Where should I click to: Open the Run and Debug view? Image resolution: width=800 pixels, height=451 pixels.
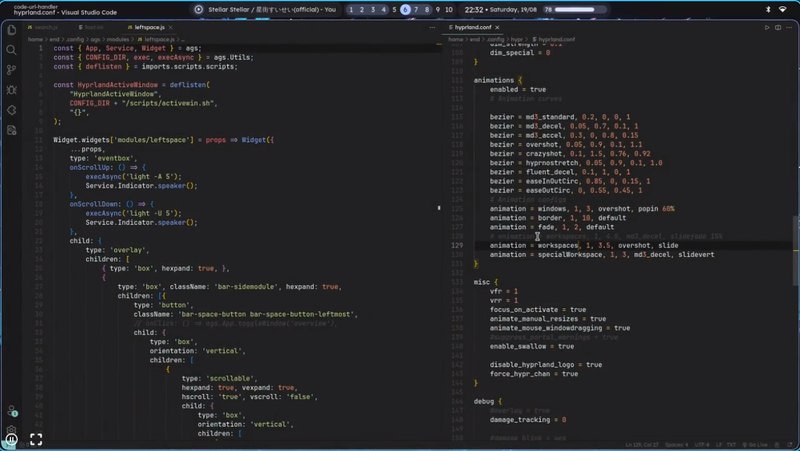[12, 90]
